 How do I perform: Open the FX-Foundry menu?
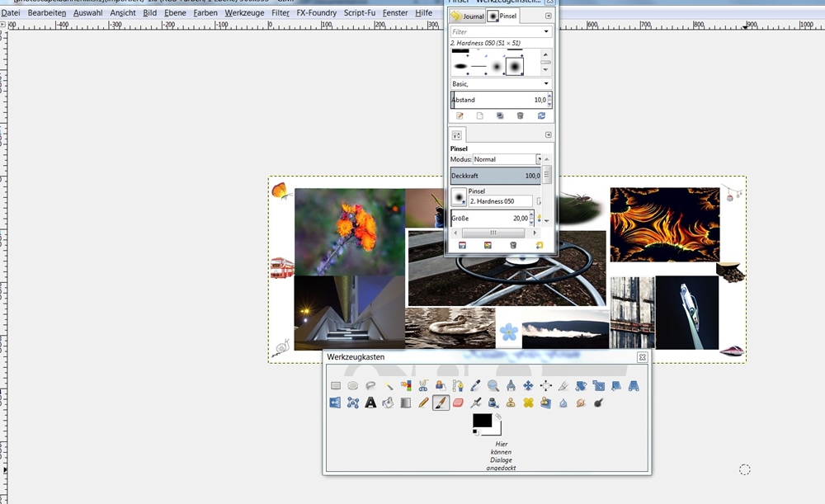316,12
